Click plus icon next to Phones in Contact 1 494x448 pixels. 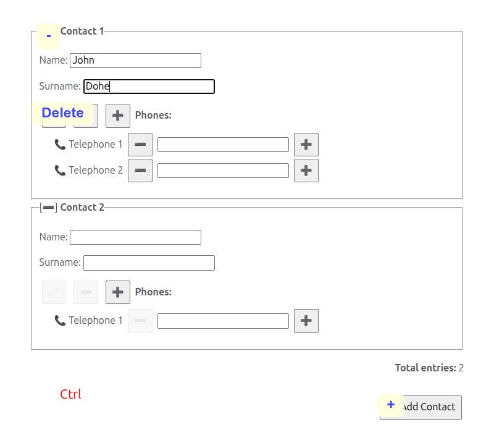[118, 116]
